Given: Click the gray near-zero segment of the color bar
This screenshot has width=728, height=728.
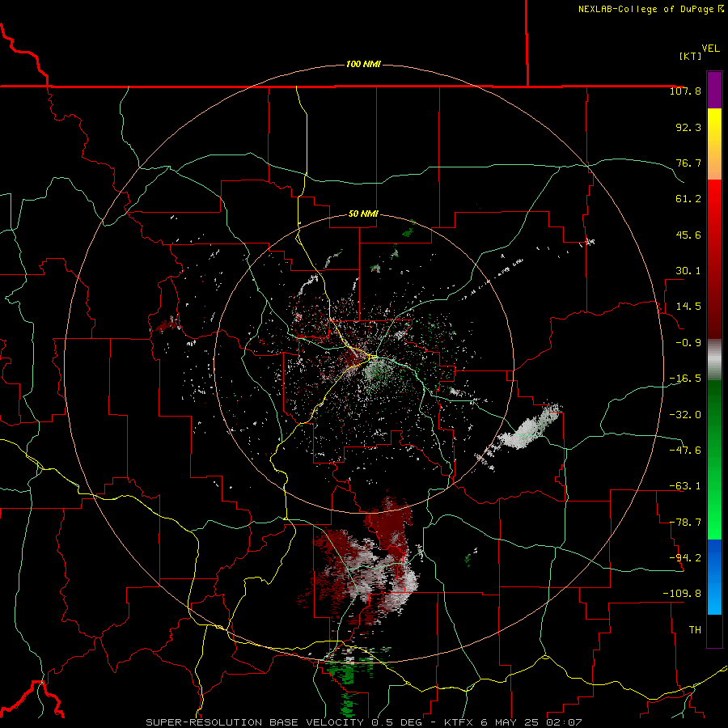Looking at the screenshot, I should (x=714, y=359).
